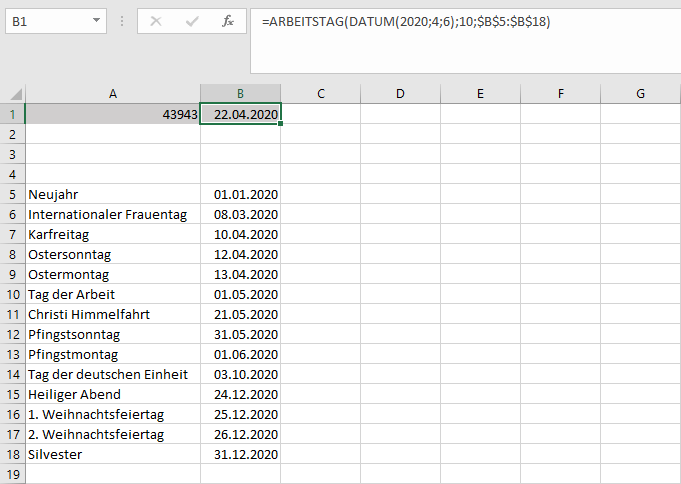Select date cell 13.04.2020
The image size is (681, 484).
(240, 274)
